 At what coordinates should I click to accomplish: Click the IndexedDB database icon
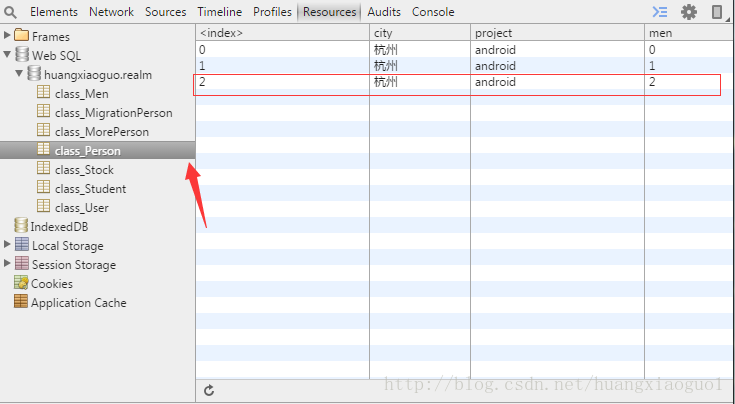[x=21, y=225]
